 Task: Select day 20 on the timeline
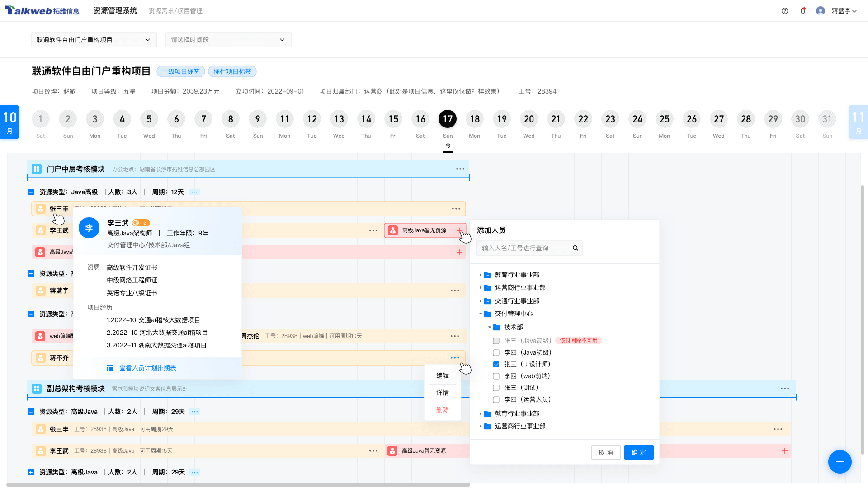tap(528, 119)
